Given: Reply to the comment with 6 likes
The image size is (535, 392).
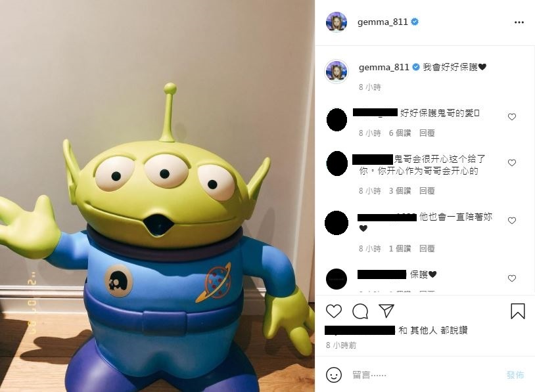Looking at the screenshot, I should tap(427, 133).
